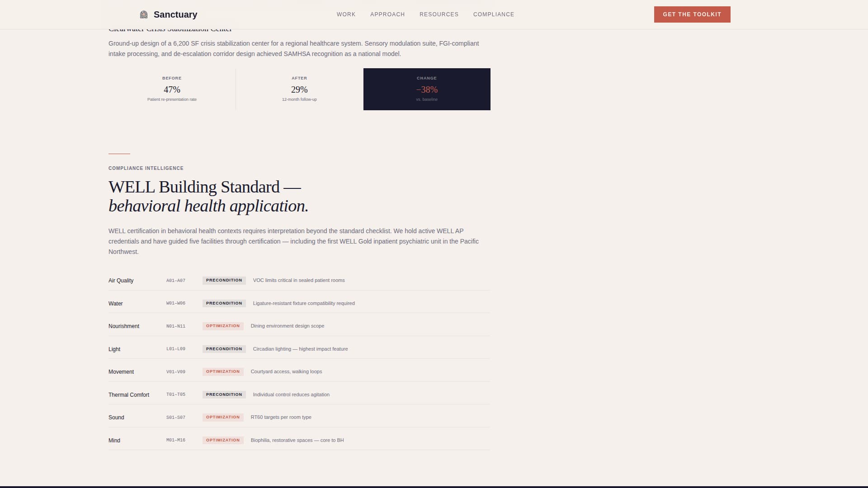Click 'Ligature-resistant fixture compatibility required'
Screen dimensions: 868x488
[304, 303]
